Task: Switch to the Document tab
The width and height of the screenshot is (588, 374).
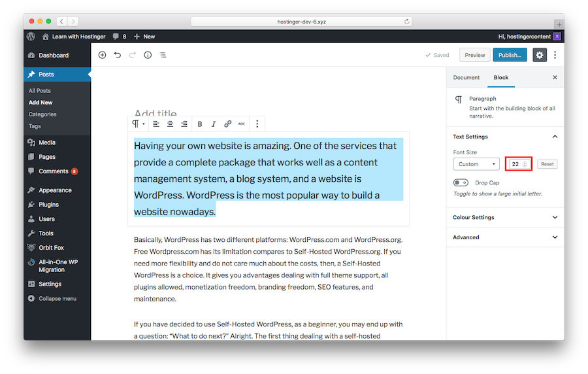Action: [466, 78]
